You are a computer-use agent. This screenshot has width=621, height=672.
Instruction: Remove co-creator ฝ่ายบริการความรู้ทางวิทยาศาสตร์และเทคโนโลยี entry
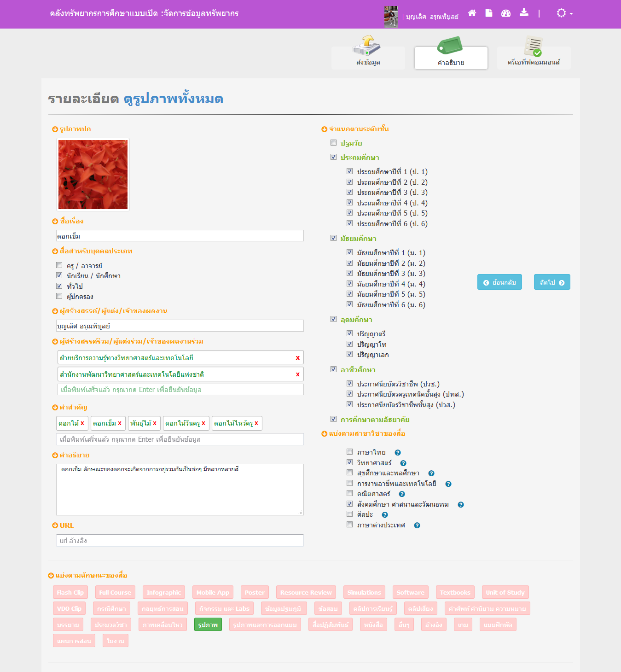(x=297, y=358)
